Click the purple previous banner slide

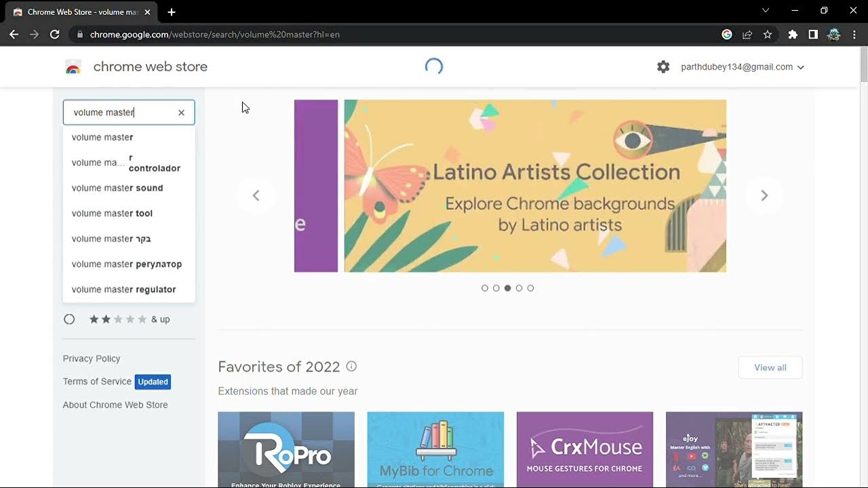[x=316, y=186]
